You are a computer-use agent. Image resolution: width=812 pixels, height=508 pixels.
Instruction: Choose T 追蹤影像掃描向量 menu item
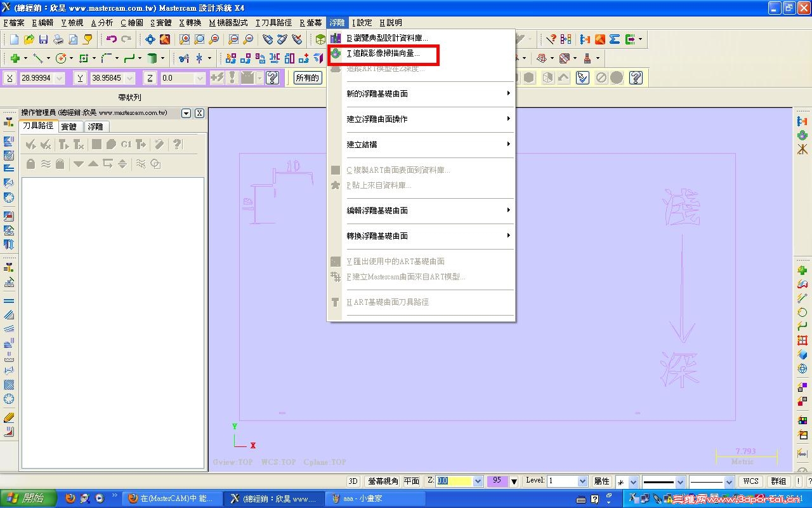[383, 54]
